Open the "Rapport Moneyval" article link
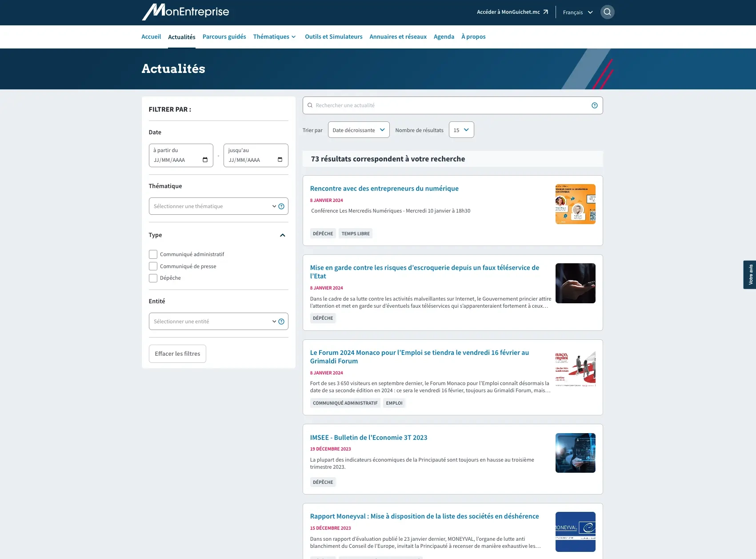This screenshot has height=559, width=756. coord(424,516)
